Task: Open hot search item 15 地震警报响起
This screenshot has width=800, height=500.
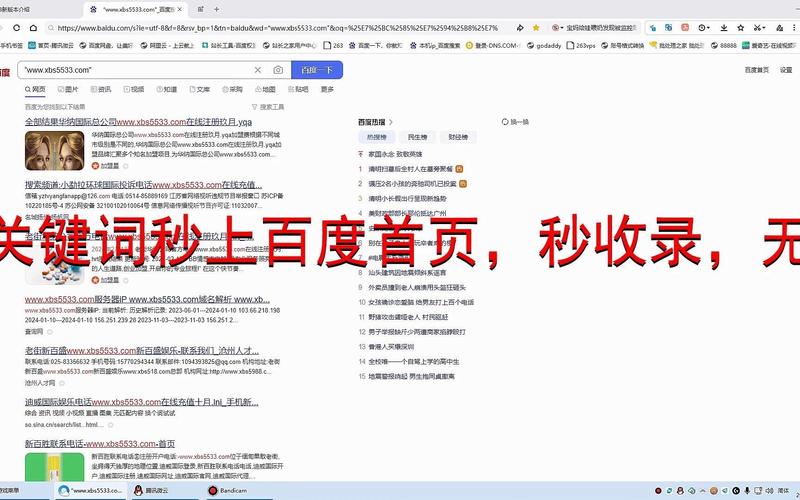Action: click(x=411, y=376)
